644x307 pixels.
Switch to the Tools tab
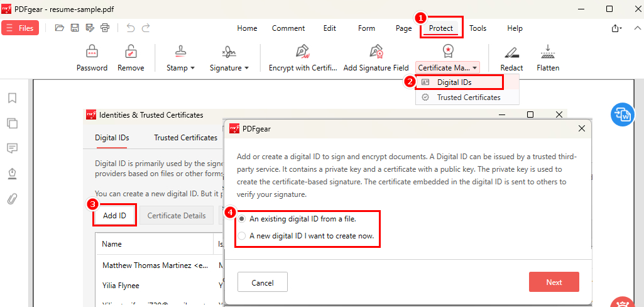[478, 28]
